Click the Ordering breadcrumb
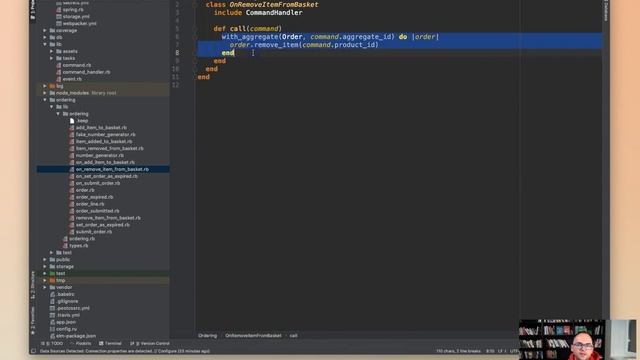 tap(207, 336)
